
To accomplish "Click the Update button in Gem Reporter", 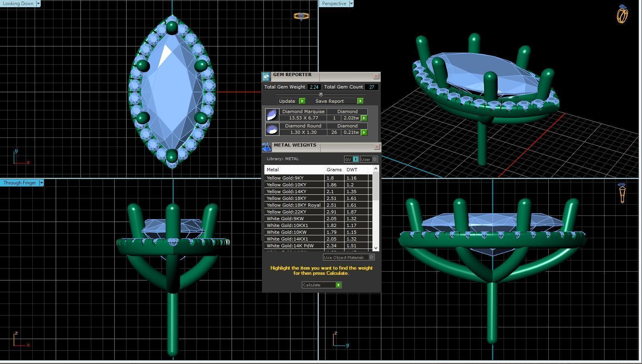I will coord(292,101).
